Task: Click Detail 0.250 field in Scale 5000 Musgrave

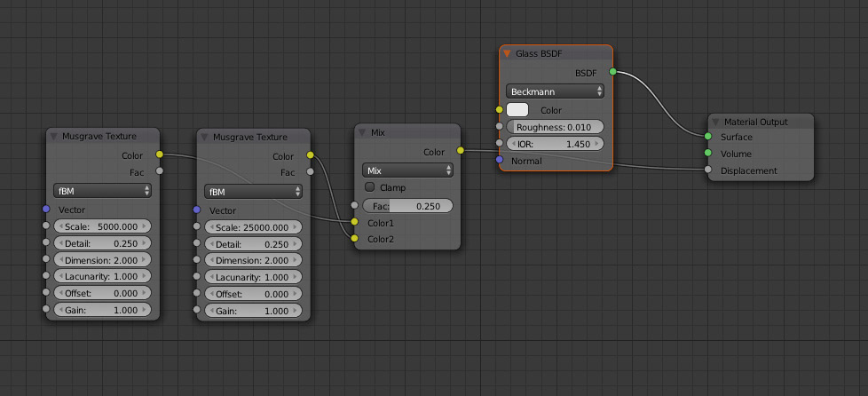Action: (102, 243)
